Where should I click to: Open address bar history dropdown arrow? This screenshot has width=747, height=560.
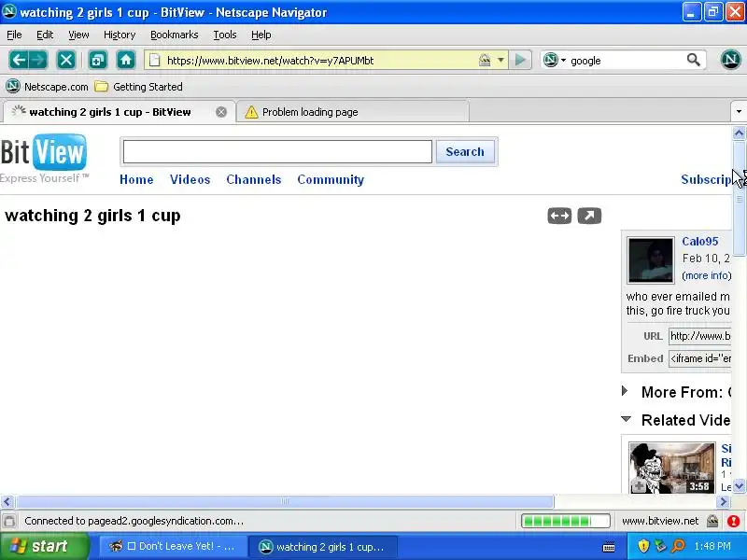pyautogui.click(x=500, y=60)
